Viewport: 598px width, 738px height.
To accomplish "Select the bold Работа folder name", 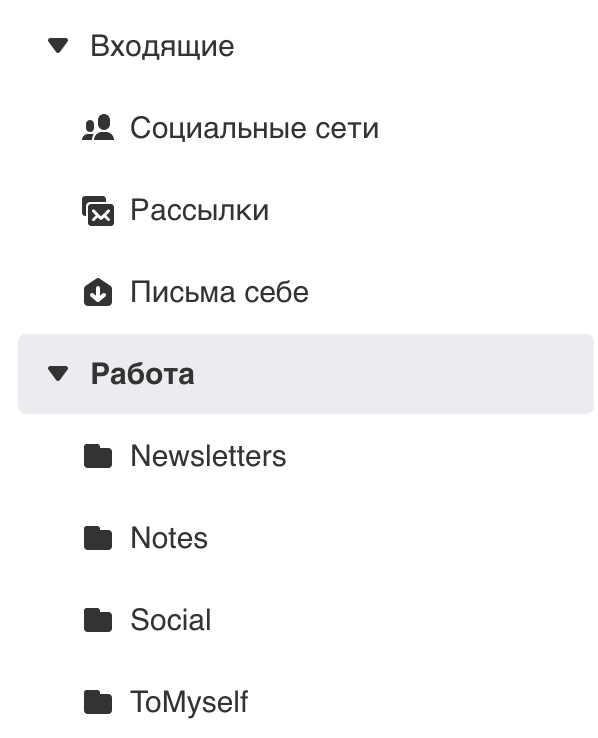I will tap(142, 374).
